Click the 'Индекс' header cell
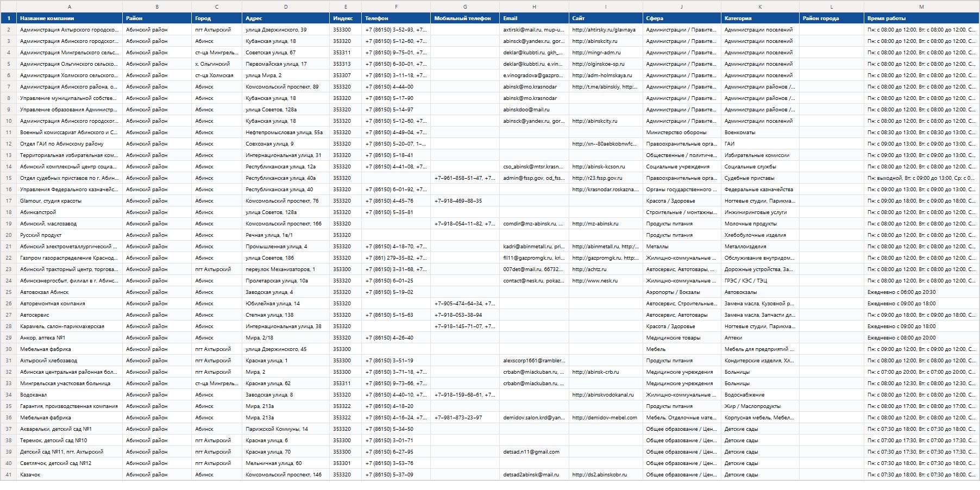 (x=345, y=18)
